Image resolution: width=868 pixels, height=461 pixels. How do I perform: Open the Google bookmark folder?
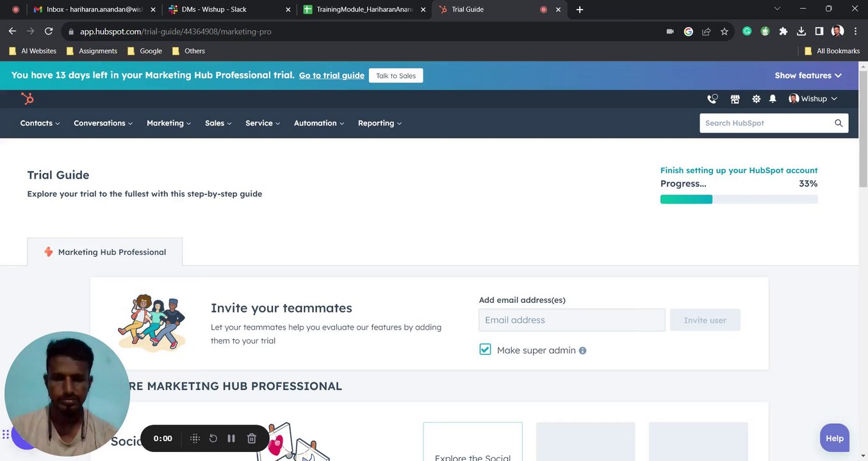click(x=145, y=51)
